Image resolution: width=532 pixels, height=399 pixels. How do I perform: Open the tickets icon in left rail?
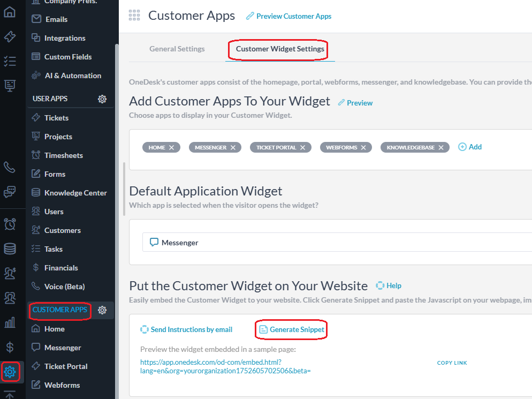[x=10, y=36]
